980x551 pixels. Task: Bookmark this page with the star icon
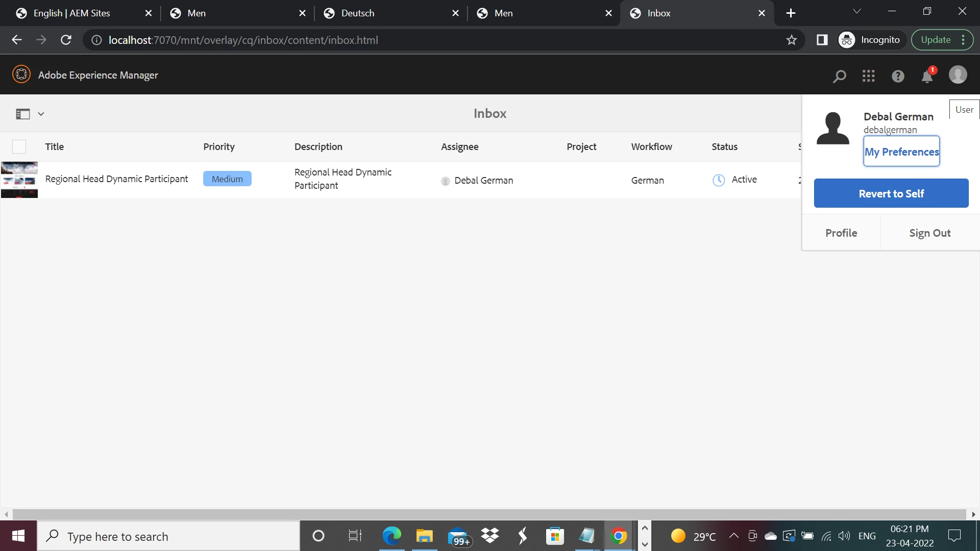tap(791, 40)
